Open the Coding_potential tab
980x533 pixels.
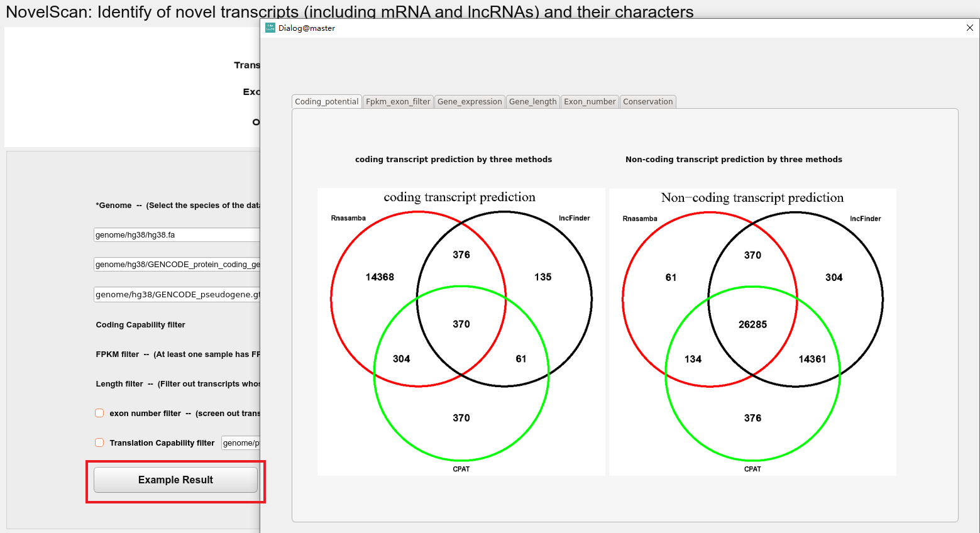327,101
